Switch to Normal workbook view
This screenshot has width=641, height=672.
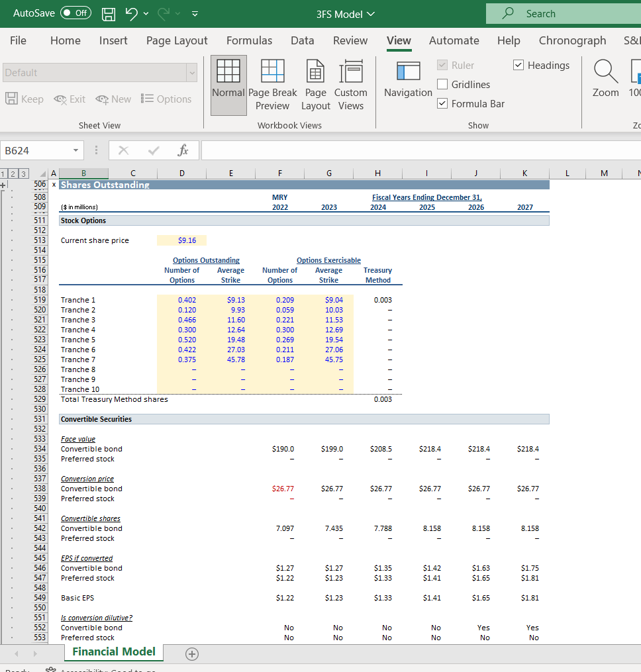[228, 85]
